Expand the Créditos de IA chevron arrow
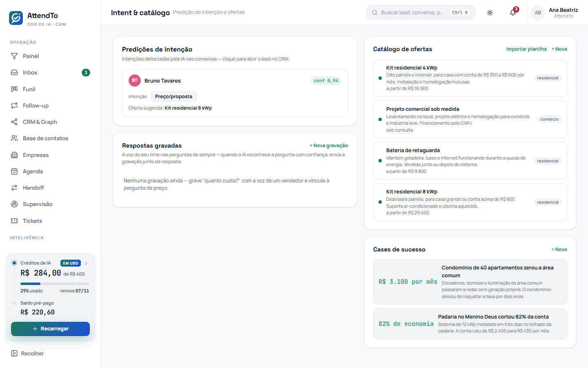588x368 pixels. [x=86, y=263]
